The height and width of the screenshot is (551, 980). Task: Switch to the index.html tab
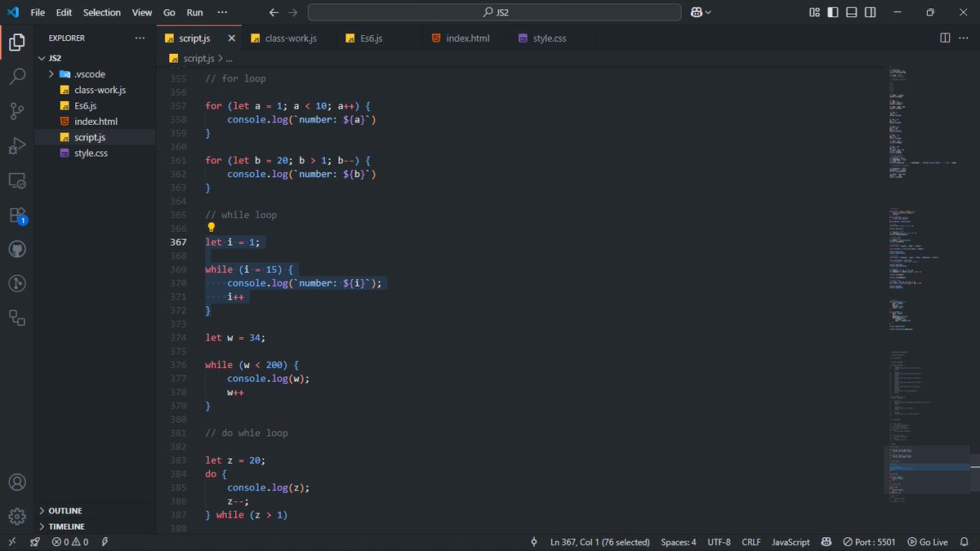point(462,38)
